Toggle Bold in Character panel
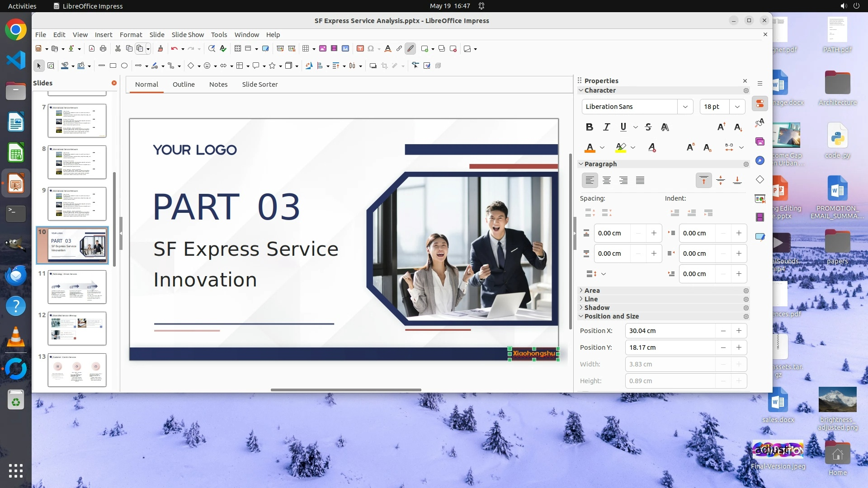The image size is (868, 488). [589, 127]
